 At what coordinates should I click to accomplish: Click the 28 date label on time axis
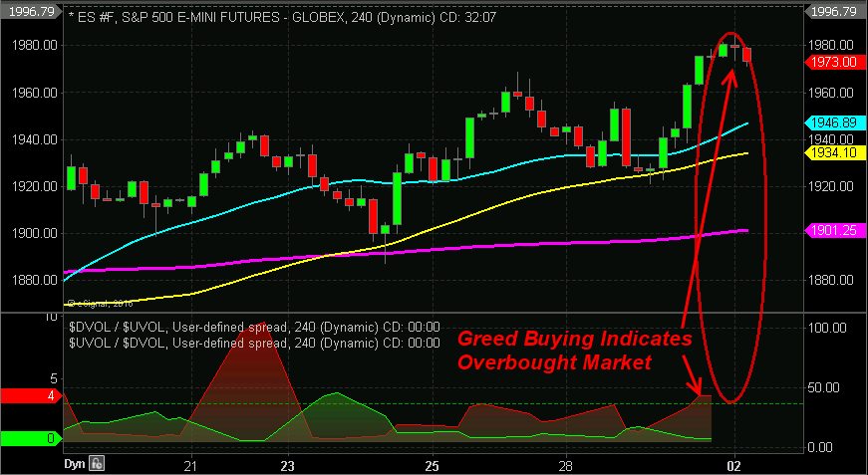click(565, 464)
